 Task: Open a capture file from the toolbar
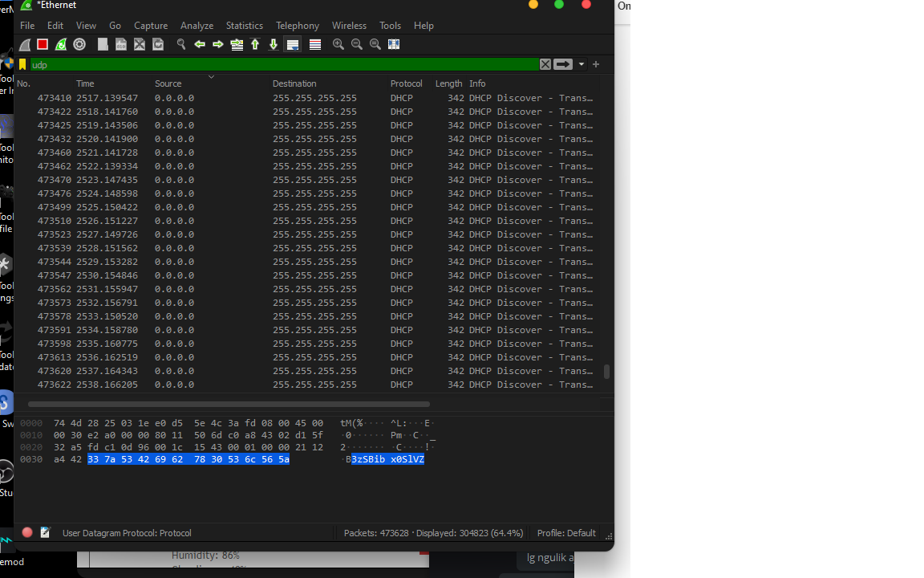coord(103,44)
